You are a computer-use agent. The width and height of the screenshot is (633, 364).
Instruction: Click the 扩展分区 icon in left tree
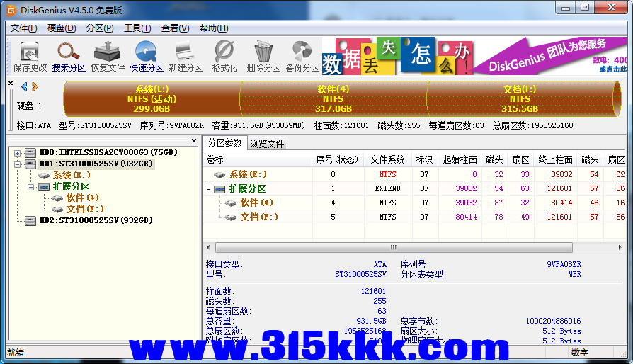(44, 187)
